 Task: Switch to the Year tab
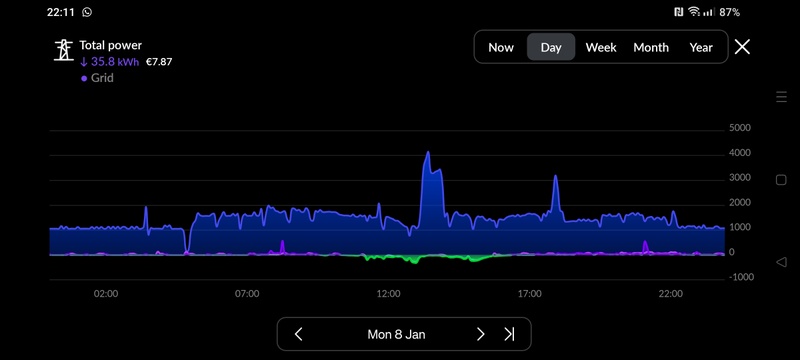pyautogui.click(x=701, y=47)
